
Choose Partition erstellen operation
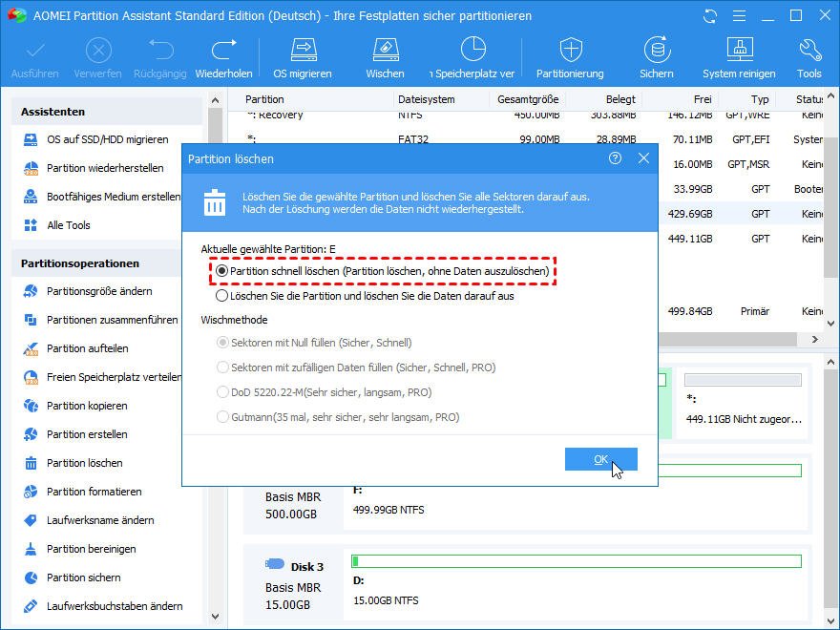point(75,434)
